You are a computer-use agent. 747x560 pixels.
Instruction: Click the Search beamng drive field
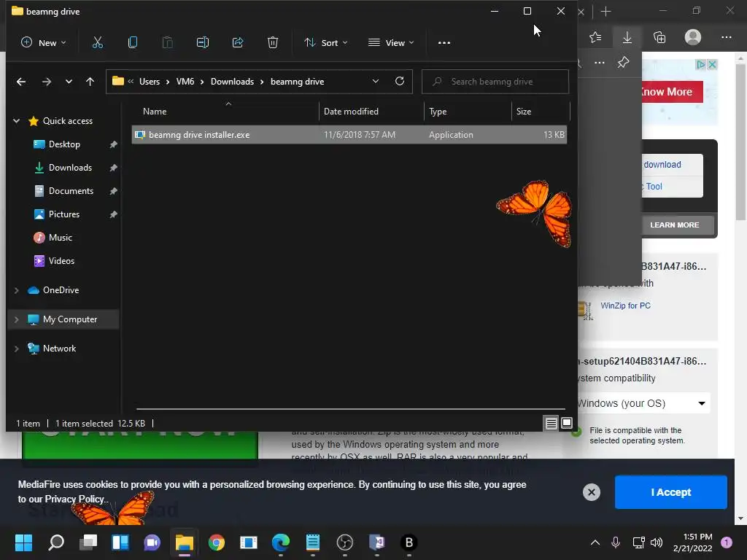pos(495,82)
